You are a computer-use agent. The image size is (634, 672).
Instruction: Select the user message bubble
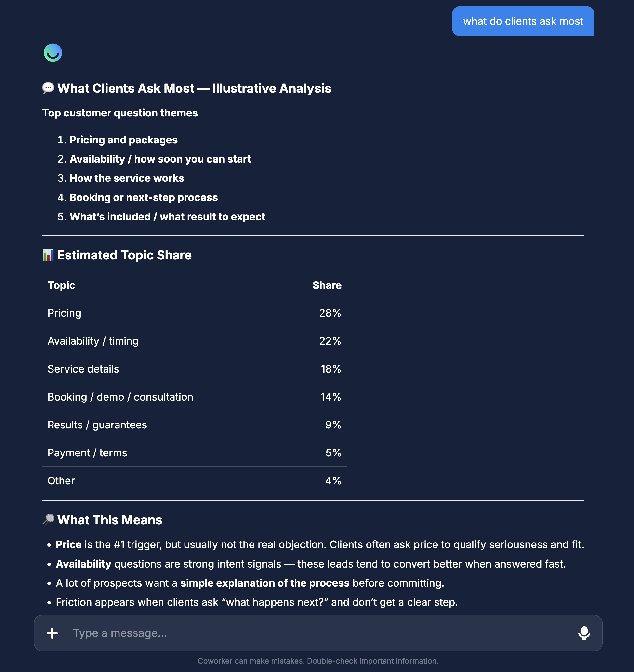[x=523, y=21]
